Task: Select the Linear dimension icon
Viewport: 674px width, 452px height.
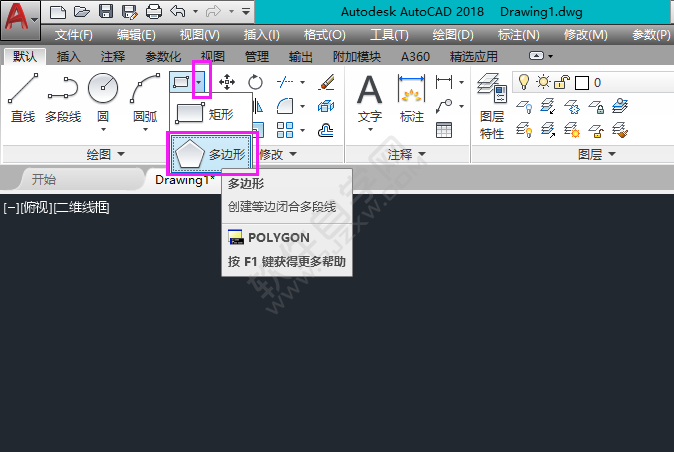Action: tap(444, 82)
